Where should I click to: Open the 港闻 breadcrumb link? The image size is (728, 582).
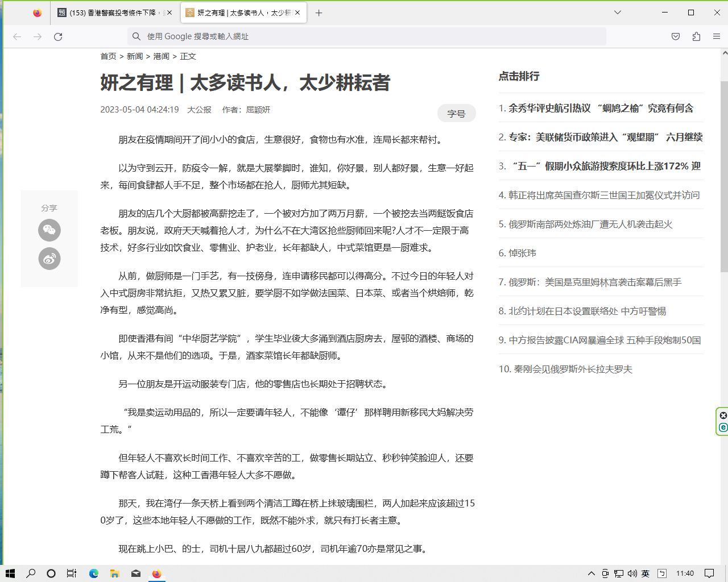click(x=161, y=56)
